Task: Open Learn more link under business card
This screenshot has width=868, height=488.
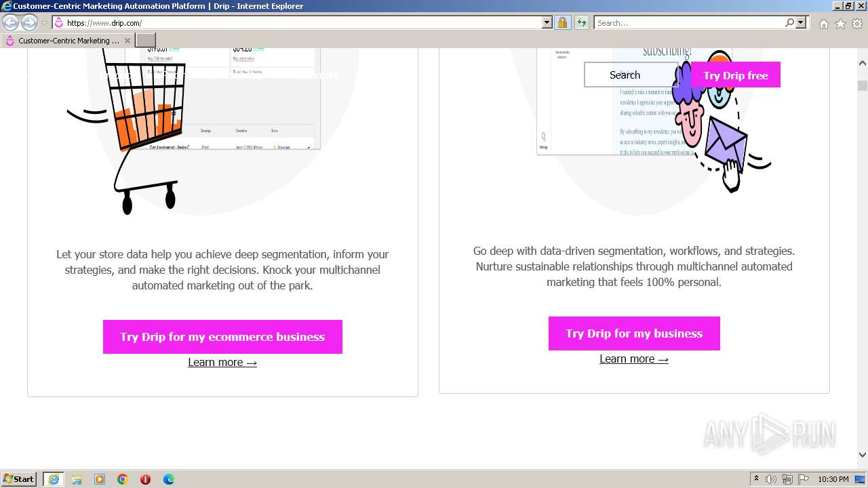Action: click(634, 359)
